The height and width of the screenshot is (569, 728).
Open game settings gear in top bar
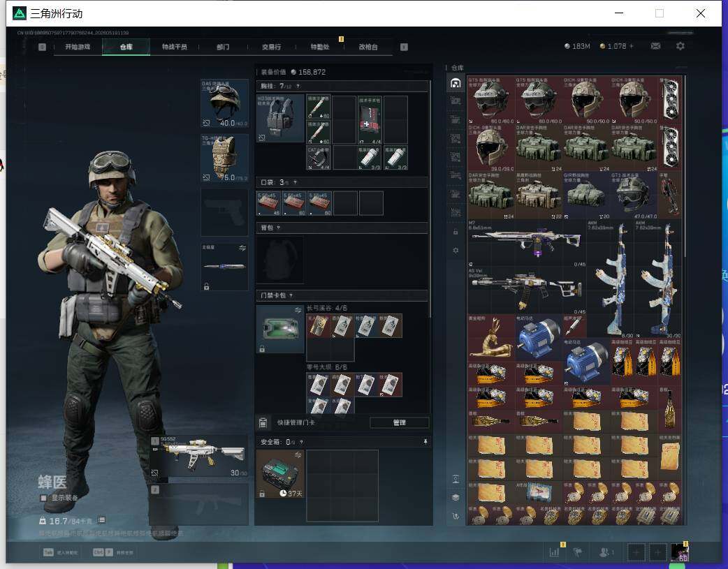680,46
